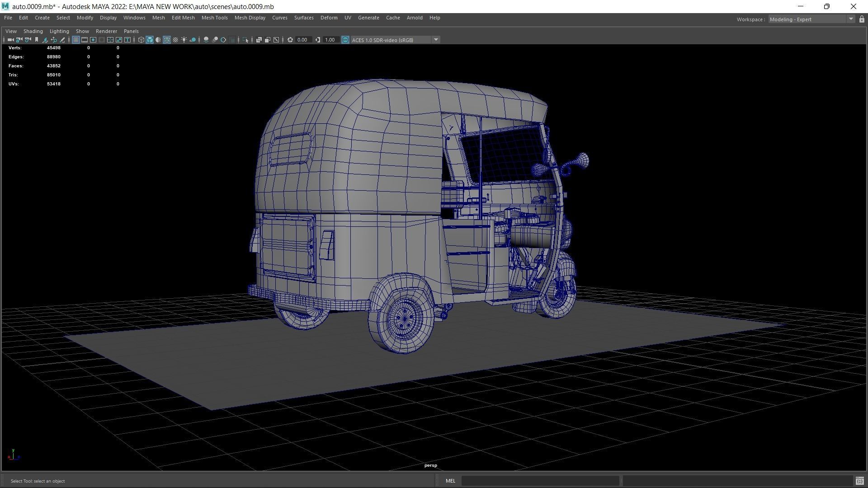Open the Script Editor icon
The height and width of the screenshot is (488, 868).
tap(859, 481)
